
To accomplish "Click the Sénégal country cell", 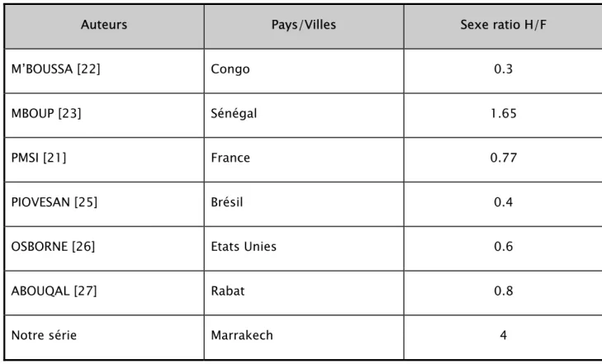I will point(304,115).
